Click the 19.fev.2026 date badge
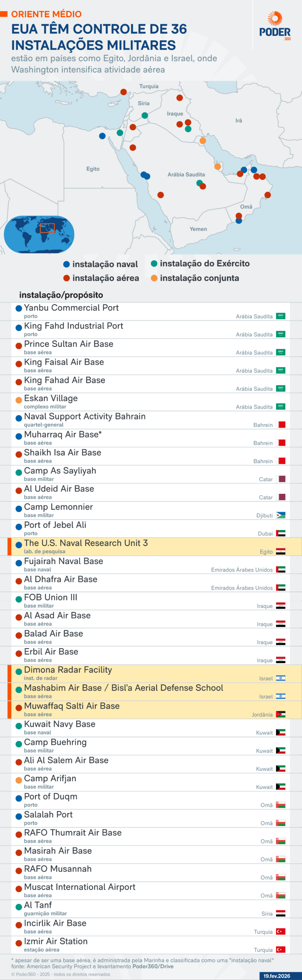This screenshot has width=302, height=980. tap(277, 976)
